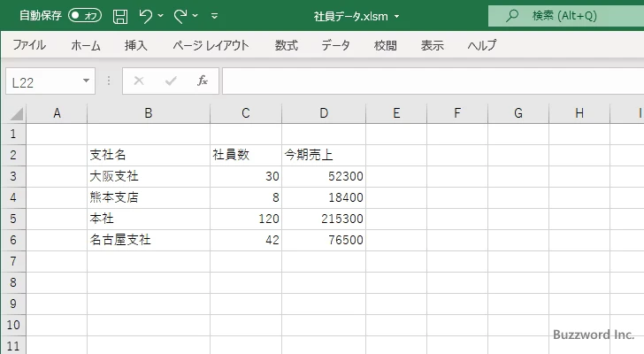Switch to the 挿入 tab

[136, 45]
